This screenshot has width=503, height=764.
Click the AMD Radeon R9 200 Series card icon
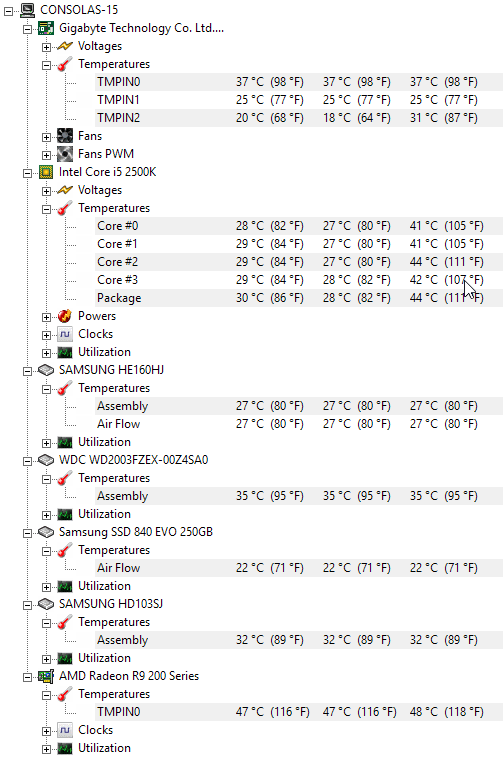(46, 676)
